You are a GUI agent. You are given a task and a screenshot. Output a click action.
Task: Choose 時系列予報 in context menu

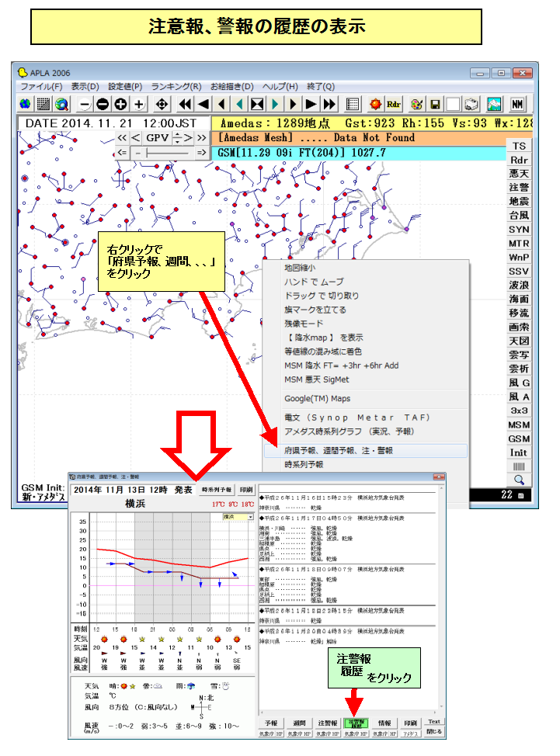(x=366, y=465)
